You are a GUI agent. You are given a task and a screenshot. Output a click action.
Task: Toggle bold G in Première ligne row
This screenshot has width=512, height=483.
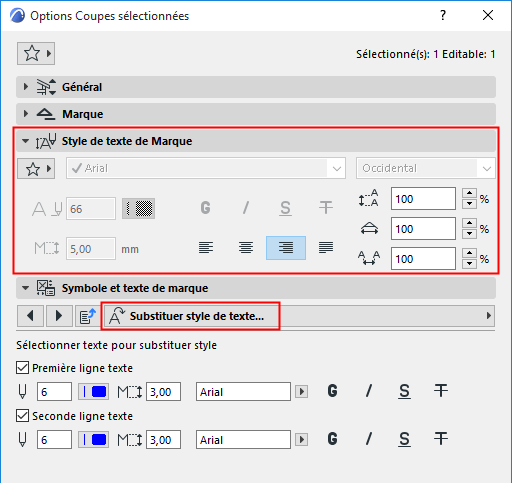pyautogui.click(x=332, y=391)
